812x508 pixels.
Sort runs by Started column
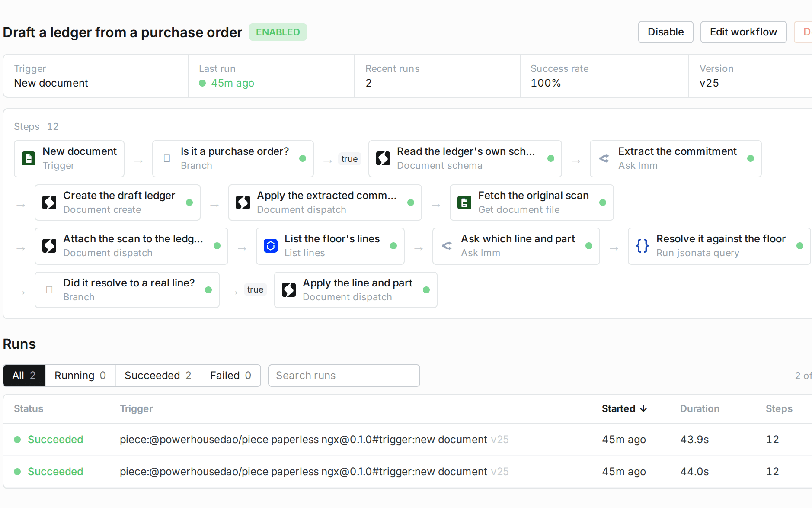tap(624, 408)
